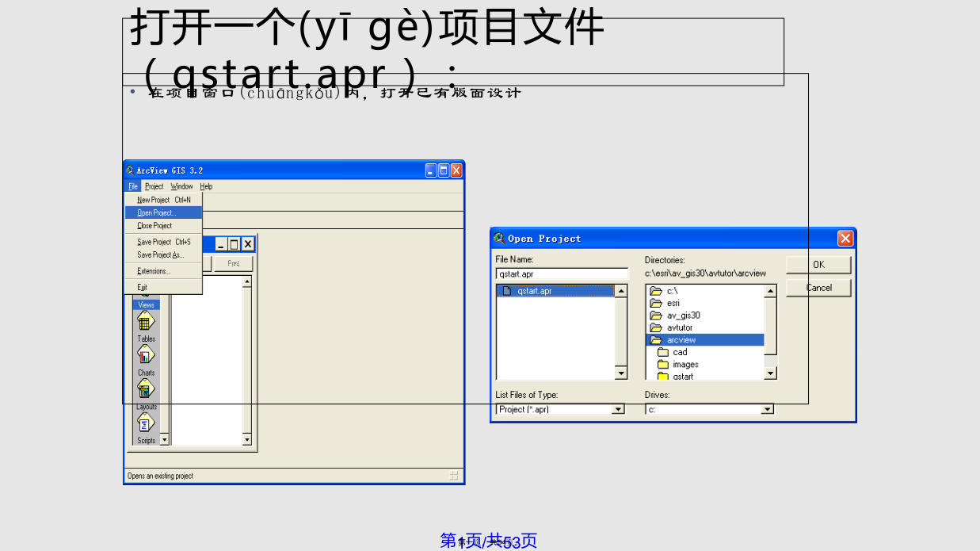Click project window list scroll down arrow
This screenshot has width=980, height=551.
tap(246, 439)
